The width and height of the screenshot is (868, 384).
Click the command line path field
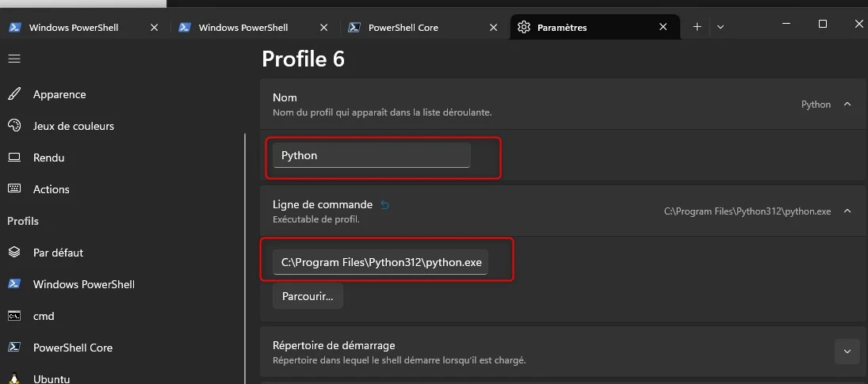pos(380,262)
